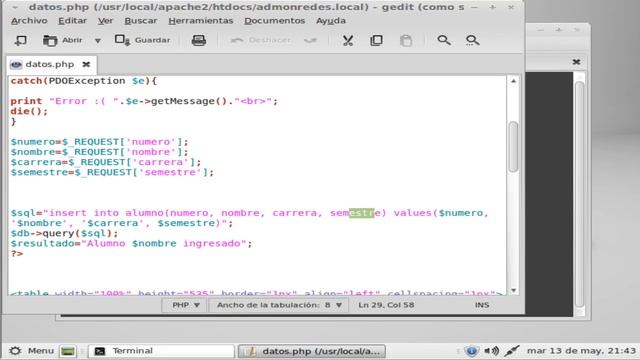Click the network shield tray icon
This screenshot has height=360, width=640.
471,351
